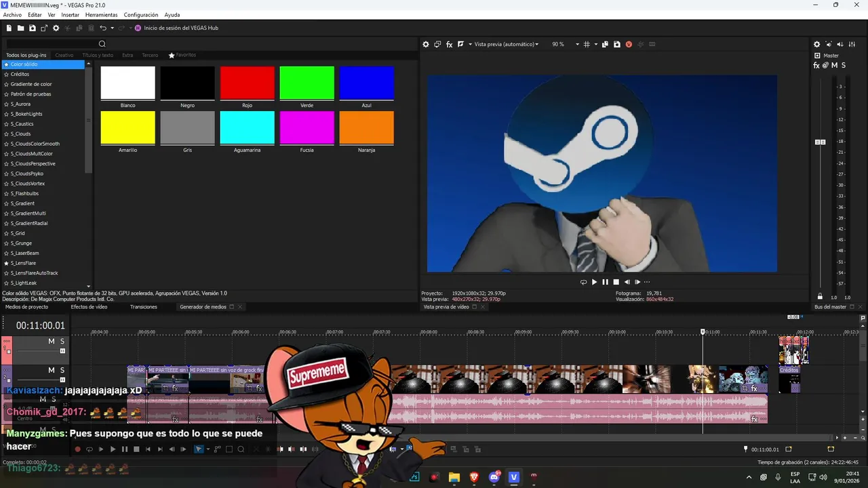Pick the Aguamarina solid color preset
Image resolution: width=868 pixels, height=488 pixels.
248,127
